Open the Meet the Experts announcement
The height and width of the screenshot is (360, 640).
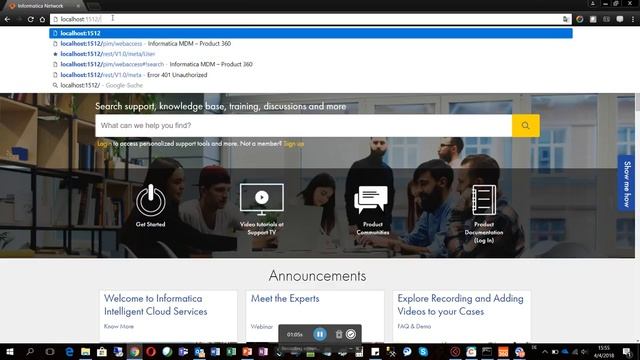click(285, 298)
